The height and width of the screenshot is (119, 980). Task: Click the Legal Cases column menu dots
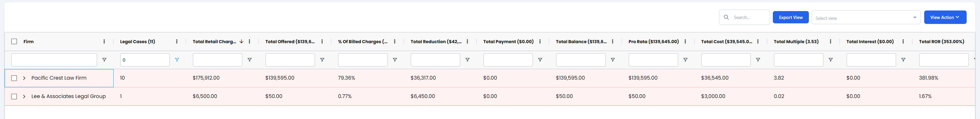pos(177,42)
